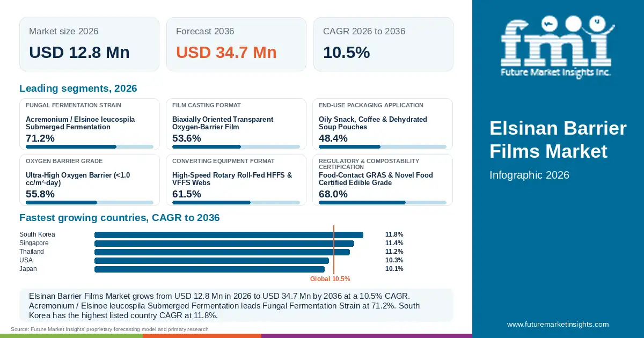Click the Film Casting Format label
644x338 pixels.
point(207,105)
